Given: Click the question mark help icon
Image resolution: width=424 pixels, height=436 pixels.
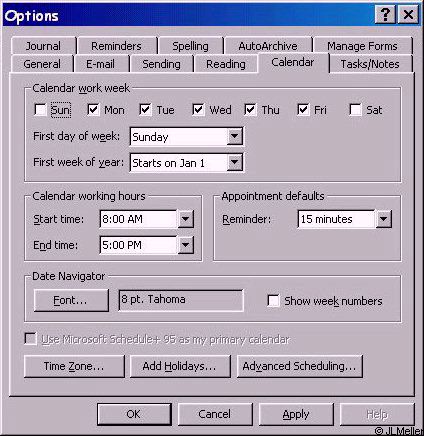Looking at the screenshot, I should coord(385,15).
